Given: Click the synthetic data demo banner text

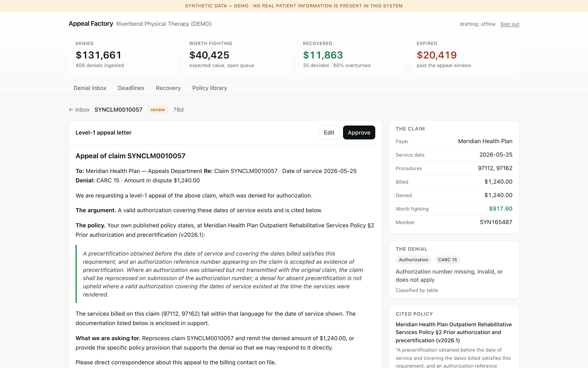Looking at the screenshot, I should point(294,6).
